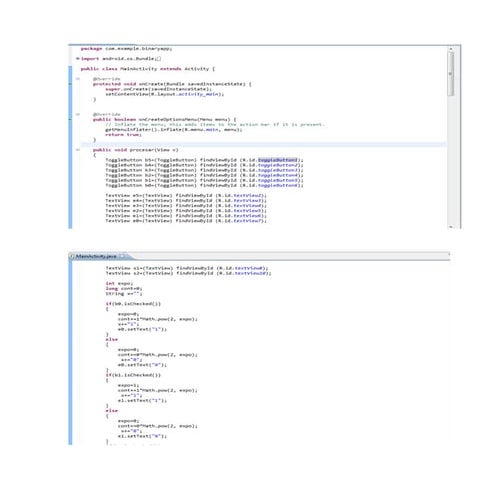Expand the collapsed import statements

[x=78, y=58]
